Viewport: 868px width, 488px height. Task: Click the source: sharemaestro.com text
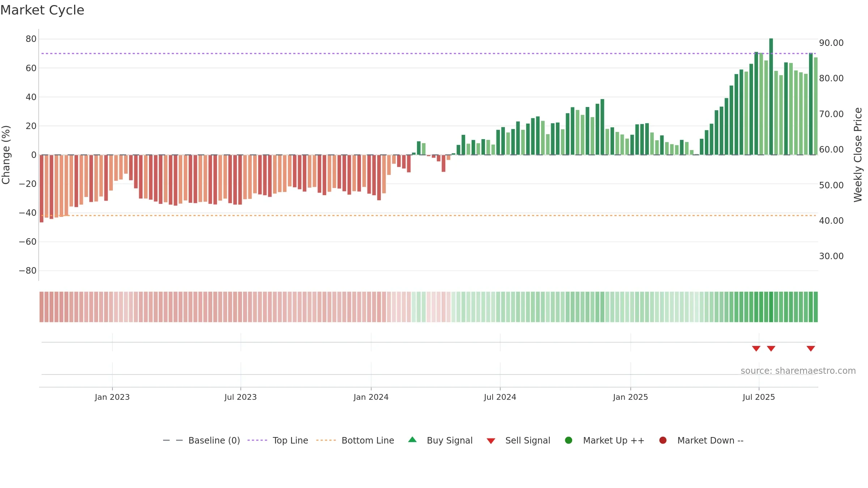pos(798,371)
